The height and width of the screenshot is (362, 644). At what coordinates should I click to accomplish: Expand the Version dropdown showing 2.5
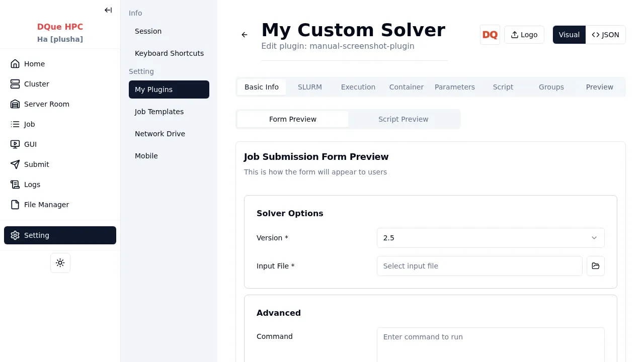coord(490,238)
